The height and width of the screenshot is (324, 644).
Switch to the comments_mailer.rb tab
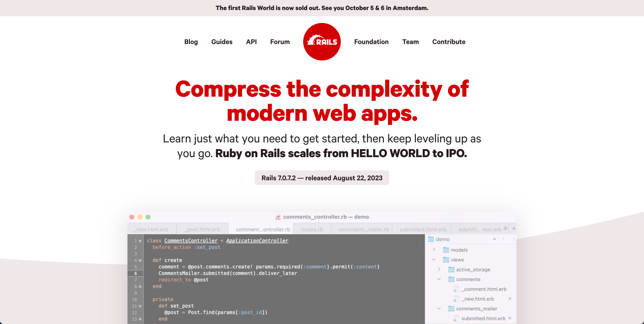click(x=363, y=229)
